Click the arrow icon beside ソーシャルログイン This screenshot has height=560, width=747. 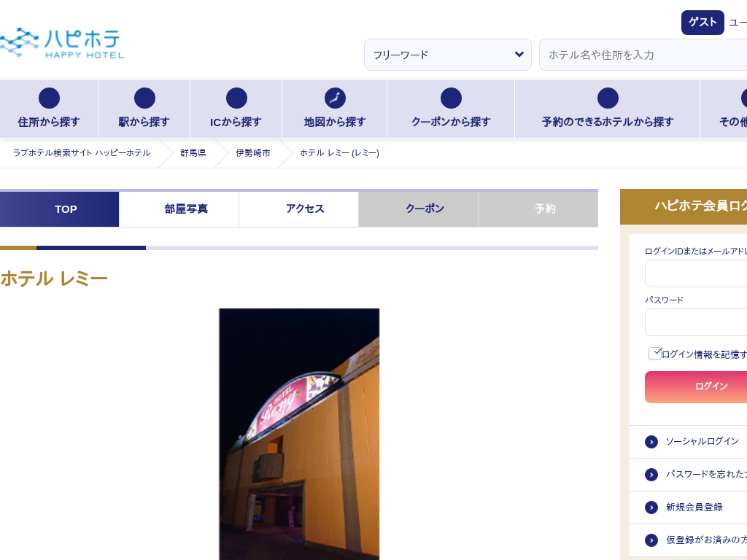pyautogui.click(x=651, y=442)
